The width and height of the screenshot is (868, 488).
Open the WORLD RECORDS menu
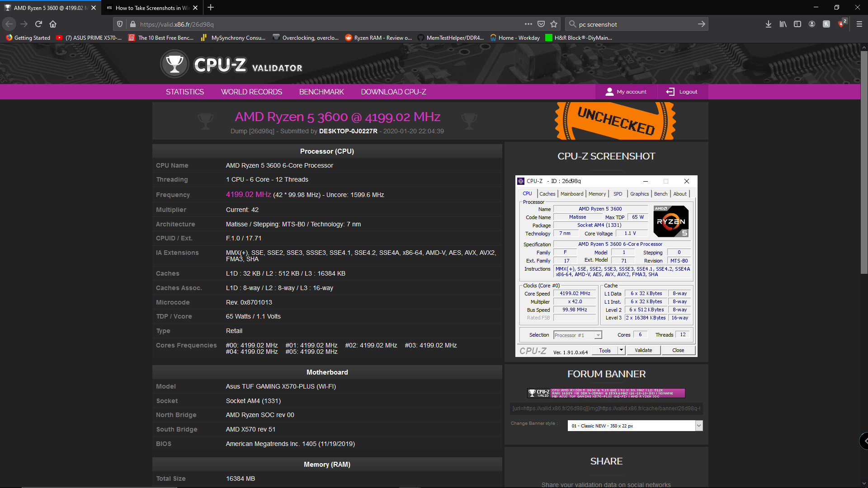click(x=251, y=92)
